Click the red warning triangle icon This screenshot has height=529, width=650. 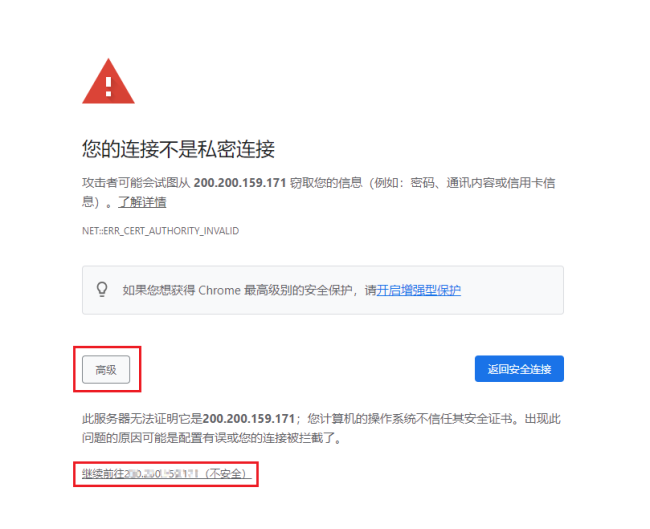coord(108,82)
